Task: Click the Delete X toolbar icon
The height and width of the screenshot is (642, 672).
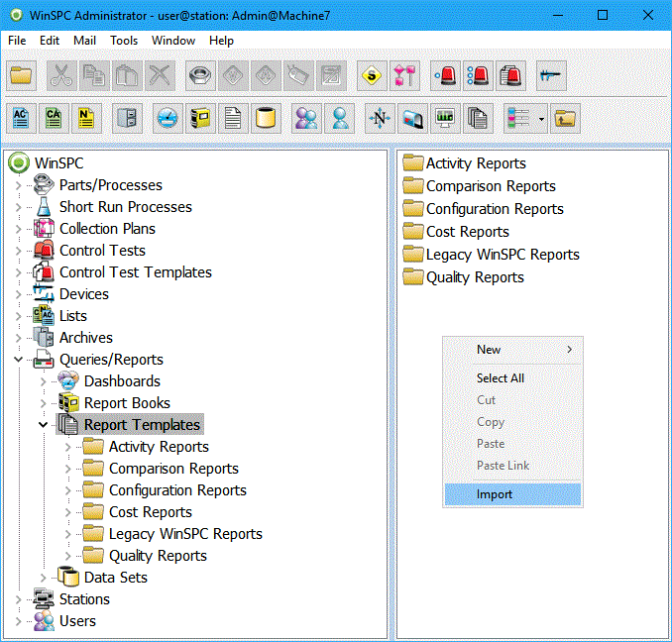Action: tap(160, 76)
